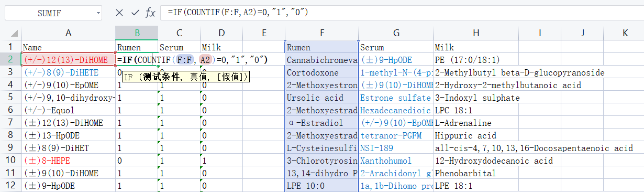Select column A header
Screen dimensions: 644x192
68,33
